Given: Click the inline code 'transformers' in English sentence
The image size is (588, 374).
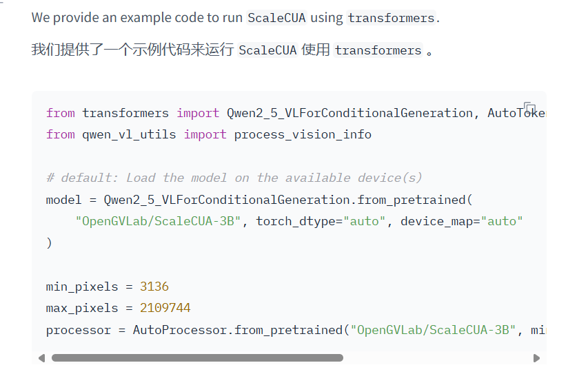Looking at the screenshot, I should [x=391, y=18].
